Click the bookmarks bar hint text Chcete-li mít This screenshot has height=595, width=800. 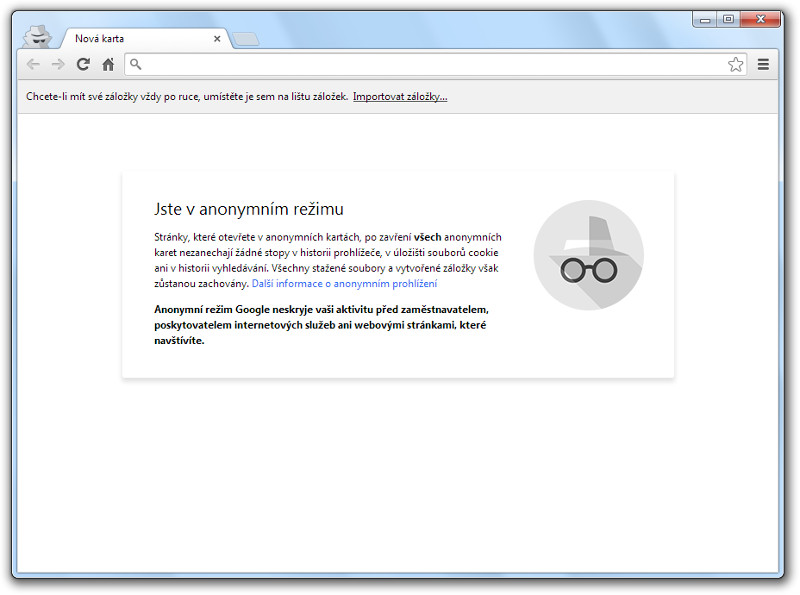pyautogui.click(x=187, y=96)
